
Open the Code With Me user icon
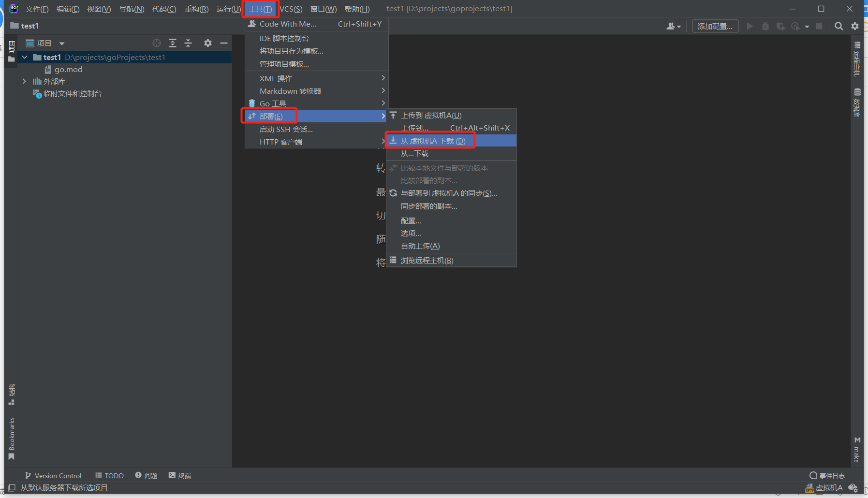pos(673,26)
